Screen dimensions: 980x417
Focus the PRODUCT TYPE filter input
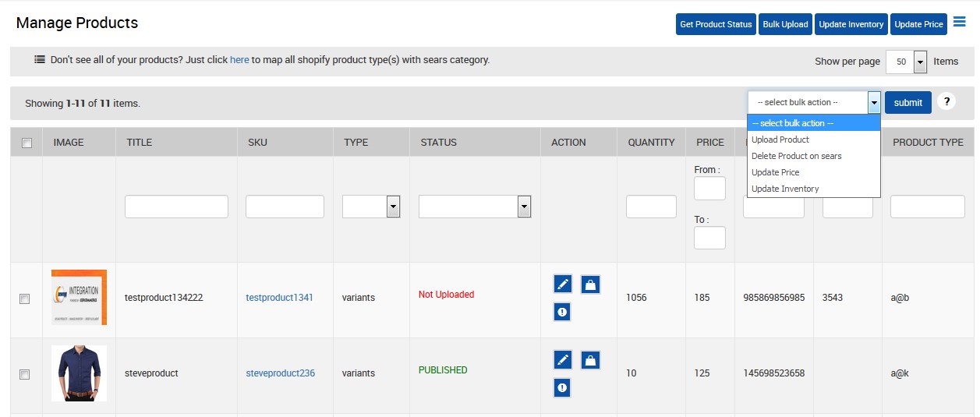(928, 207)
